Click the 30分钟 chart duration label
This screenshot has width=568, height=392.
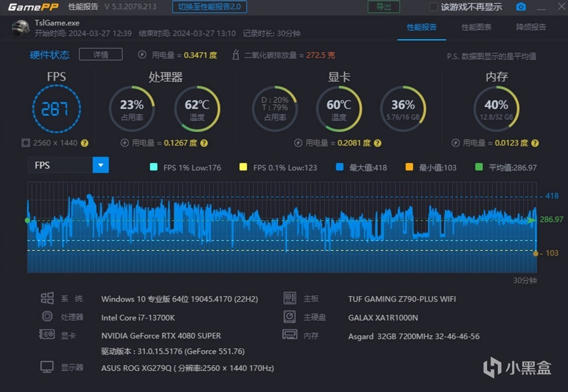pos(525,280)
